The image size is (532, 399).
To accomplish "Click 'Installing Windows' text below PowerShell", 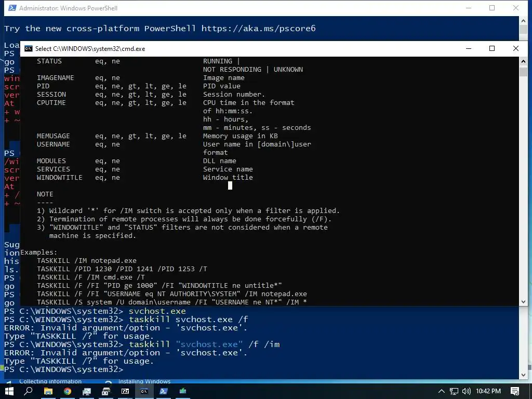I will [144, 381].
